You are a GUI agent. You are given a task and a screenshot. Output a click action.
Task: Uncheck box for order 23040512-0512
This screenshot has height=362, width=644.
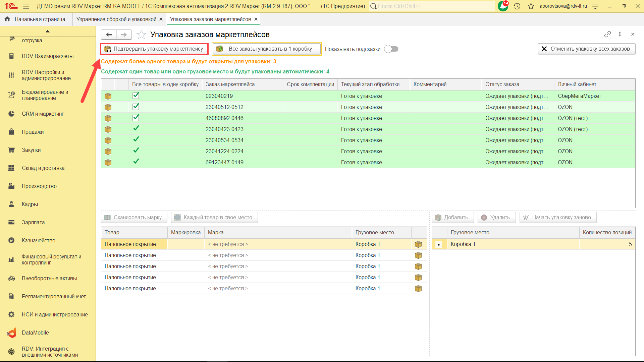136,107
